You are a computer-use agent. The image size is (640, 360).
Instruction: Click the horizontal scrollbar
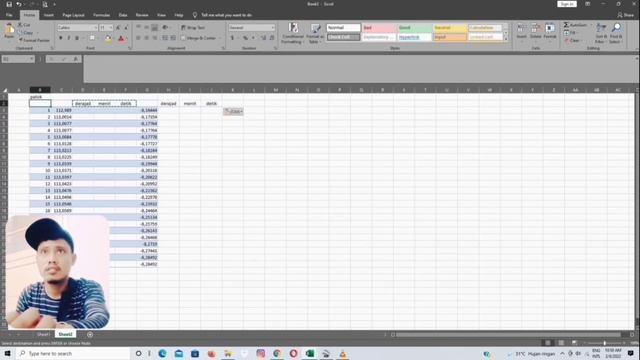(508, 335)
